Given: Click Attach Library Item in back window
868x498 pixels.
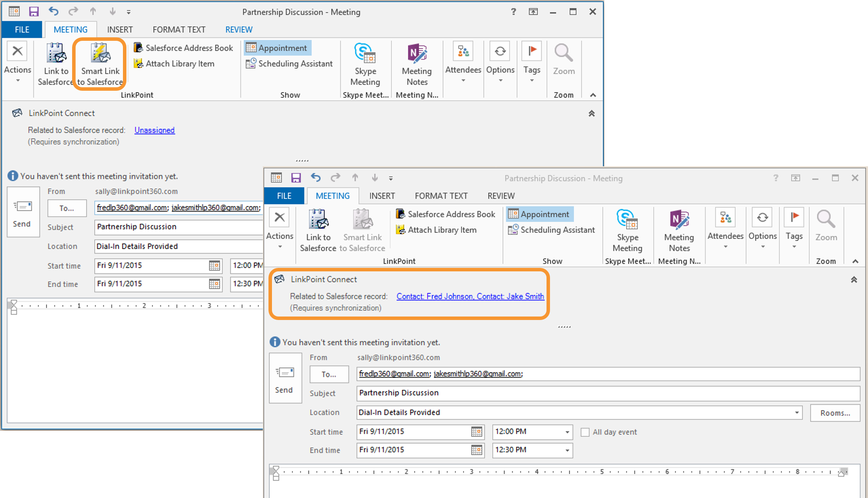Looking at the screenshot, I should tap(174, 63).
